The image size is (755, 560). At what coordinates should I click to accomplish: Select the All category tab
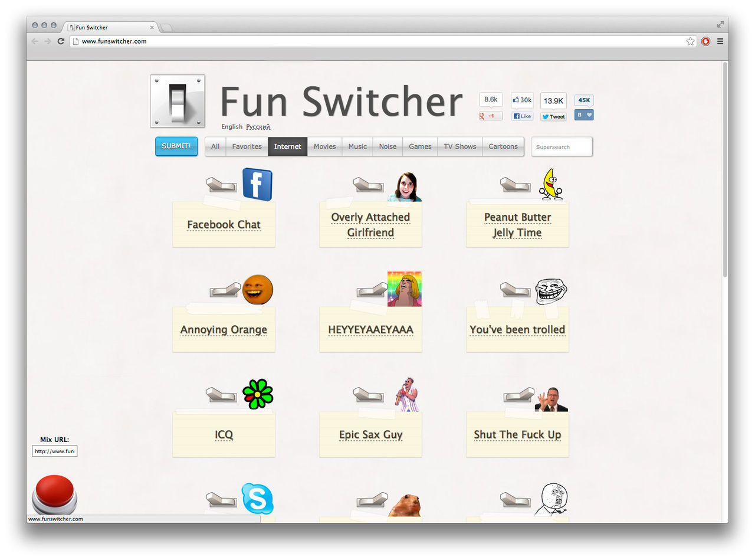coord(215,146)
